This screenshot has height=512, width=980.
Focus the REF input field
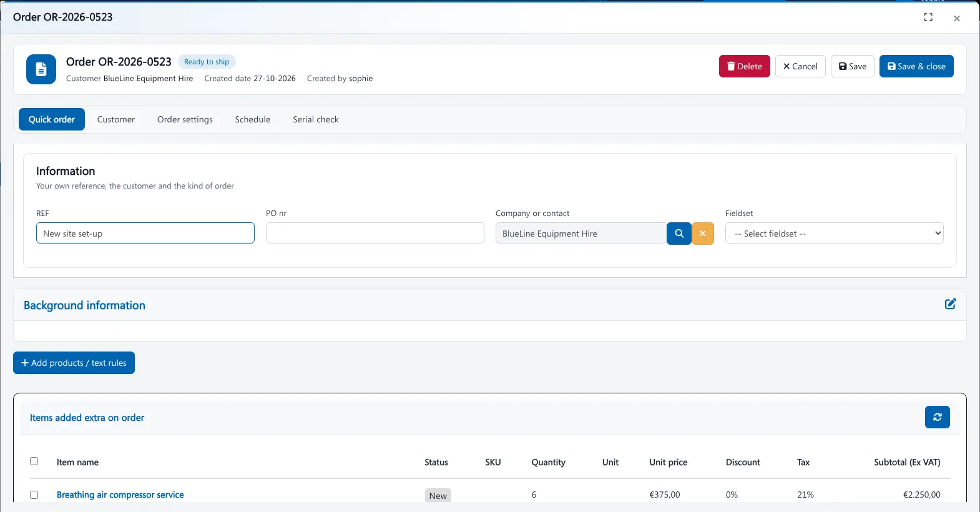pyautogui.click(x=145, y=234)
